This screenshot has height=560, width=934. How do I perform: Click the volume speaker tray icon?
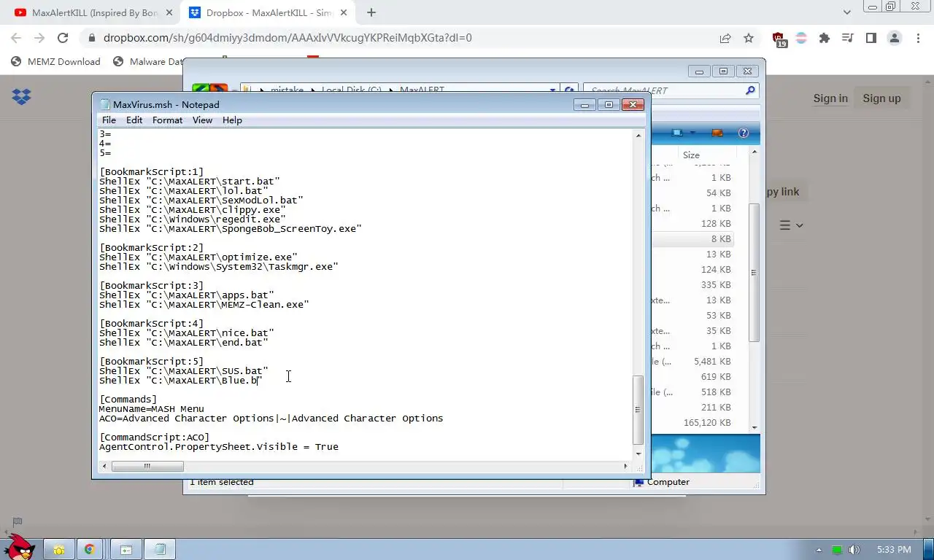[x=854, y=550]
